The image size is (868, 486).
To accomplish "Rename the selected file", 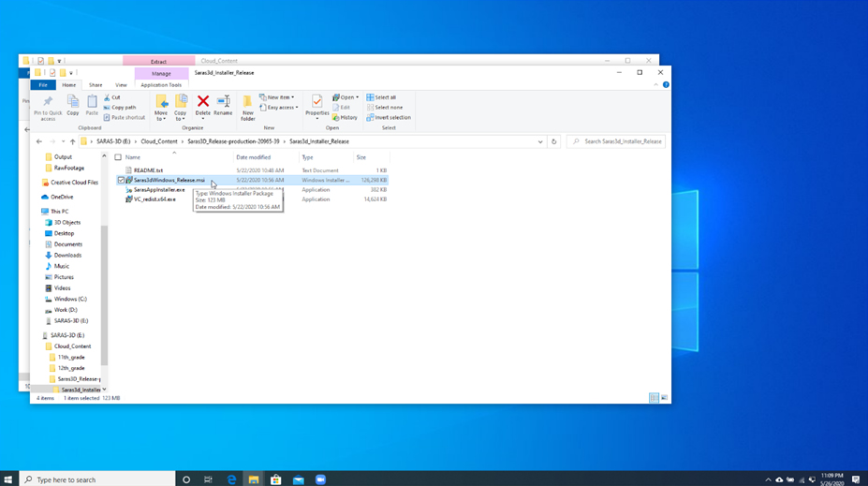I will [x=223, y=105].
